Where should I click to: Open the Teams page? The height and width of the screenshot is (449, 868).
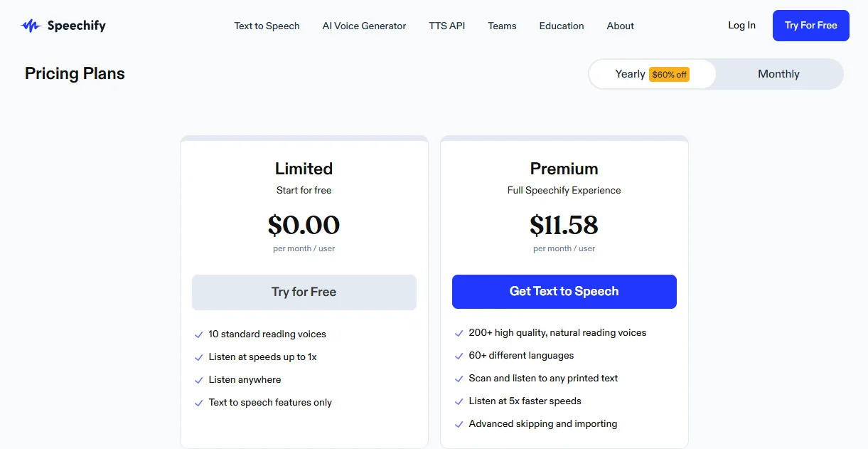pos(502,26)
